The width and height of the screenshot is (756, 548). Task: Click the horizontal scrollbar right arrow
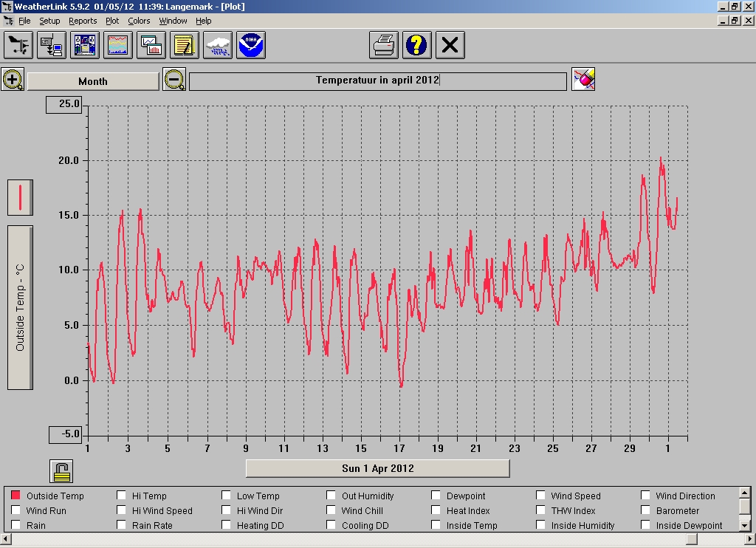pyautogui.click(x=750, y=539)
